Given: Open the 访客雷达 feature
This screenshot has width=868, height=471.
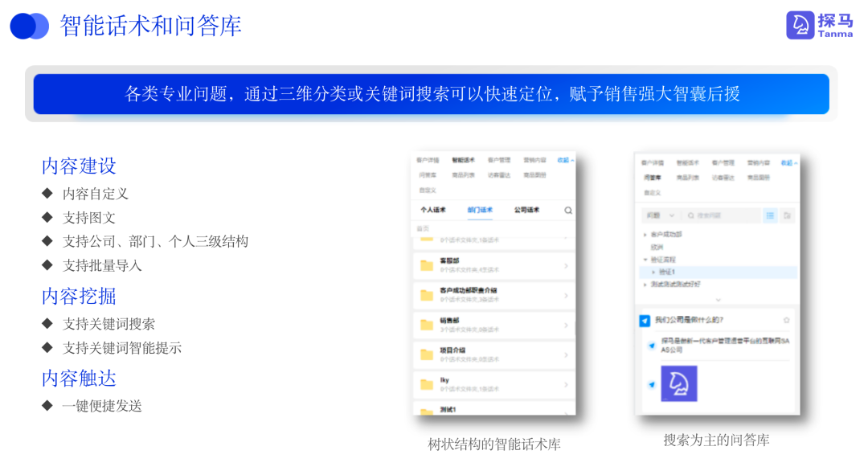Looking at the screenshot, I should coord(501,175).
